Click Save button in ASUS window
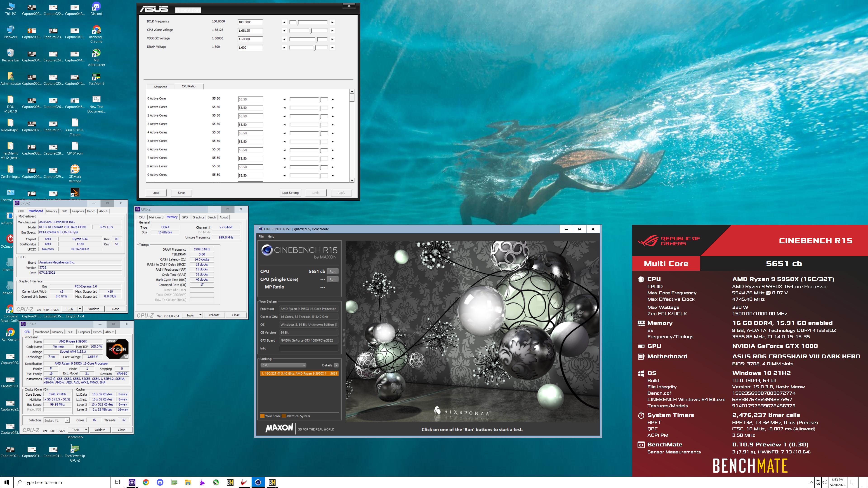 tap(181, 193)
